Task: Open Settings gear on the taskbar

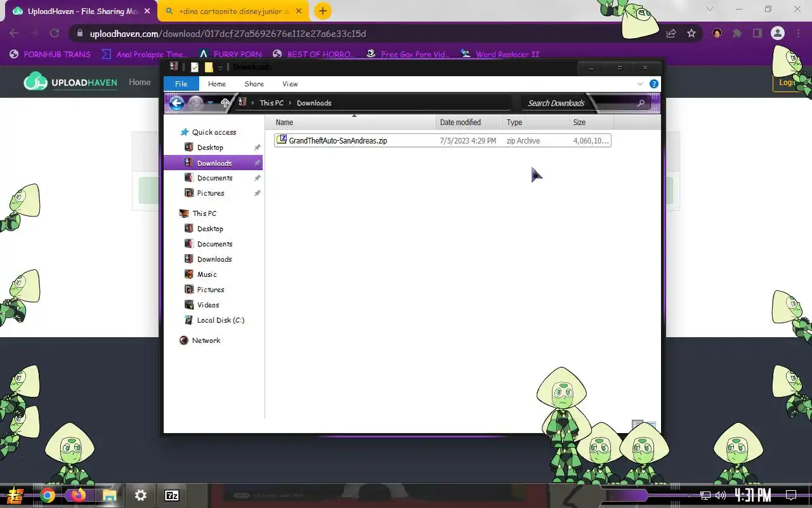Action: click(141, 495)
